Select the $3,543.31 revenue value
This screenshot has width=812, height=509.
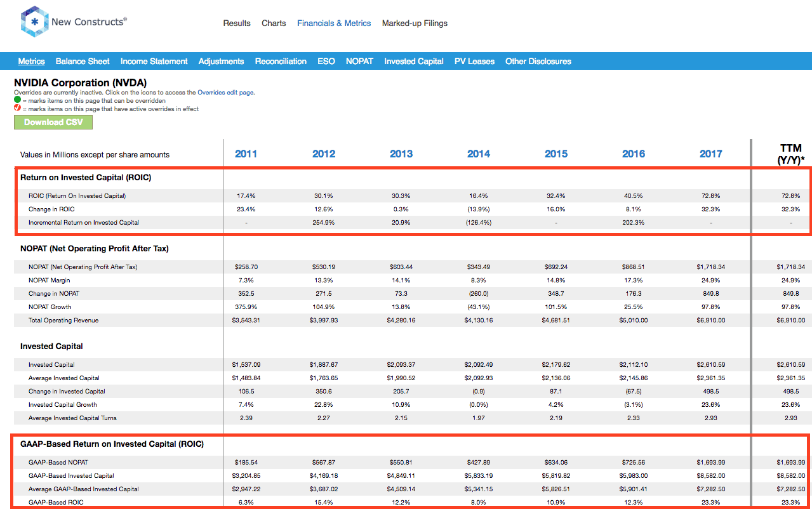click(246, 321)
